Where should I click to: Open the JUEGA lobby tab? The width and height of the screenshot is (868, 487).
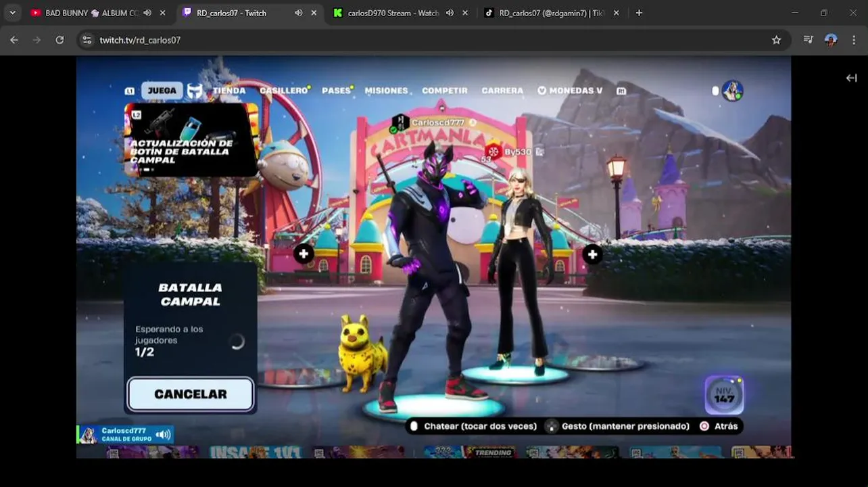coord(162,91)
